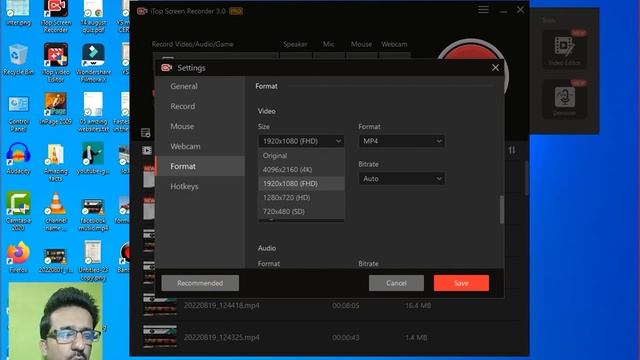Choose Original from the Size list
Viewport: 640px width, 360px height.
pyautogui.click(x=301, y=156)
